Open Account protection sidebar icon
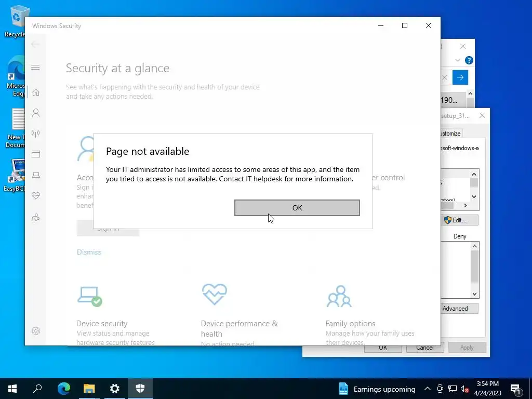532x399 pixels. pos(36,113)
